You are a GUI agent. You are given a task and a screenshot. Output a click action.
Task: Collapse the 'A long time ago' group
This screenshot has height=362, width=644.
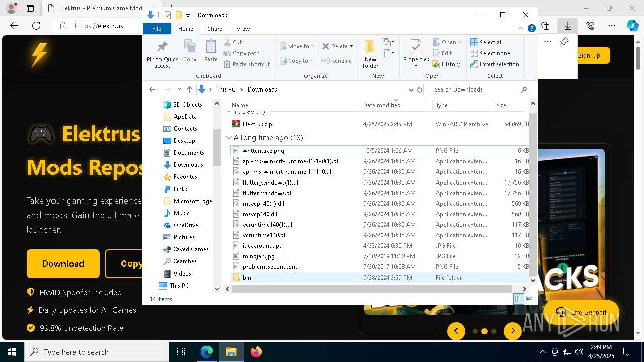point(229,137)
